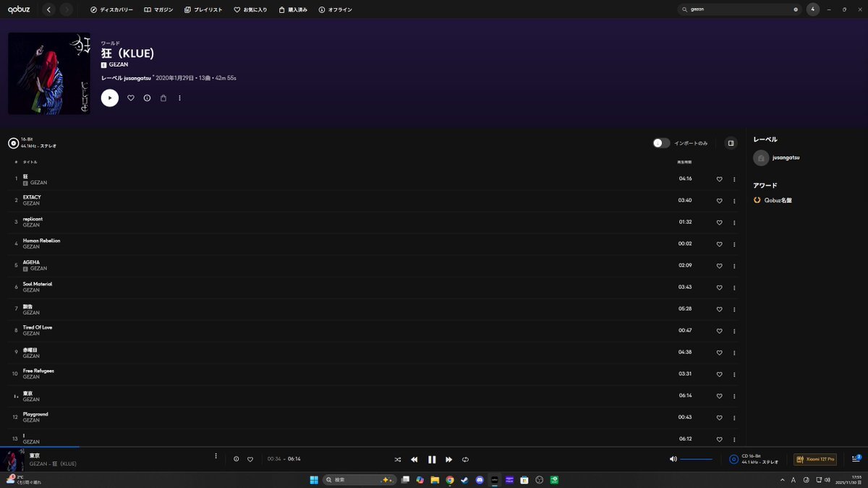The image size is (868, 488).
Task: Add the album to favorites with the heart icon
Action: point(131,98)
